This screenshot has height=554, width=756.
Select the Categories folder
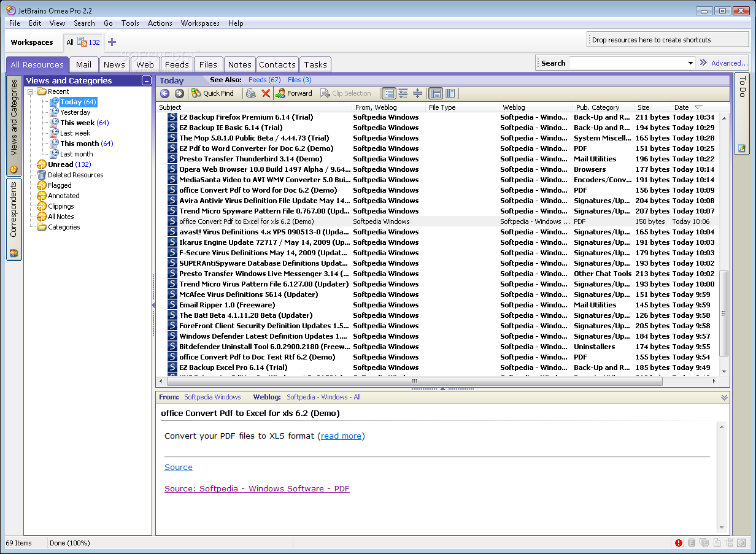pyautogui.click(x=64, y=227)
